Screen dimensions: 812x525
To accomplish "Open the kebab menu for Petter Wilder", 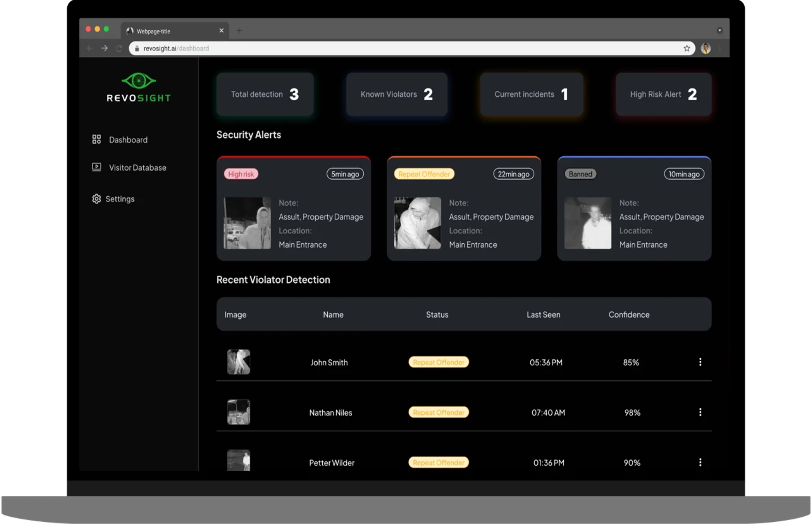I will 700,462.
